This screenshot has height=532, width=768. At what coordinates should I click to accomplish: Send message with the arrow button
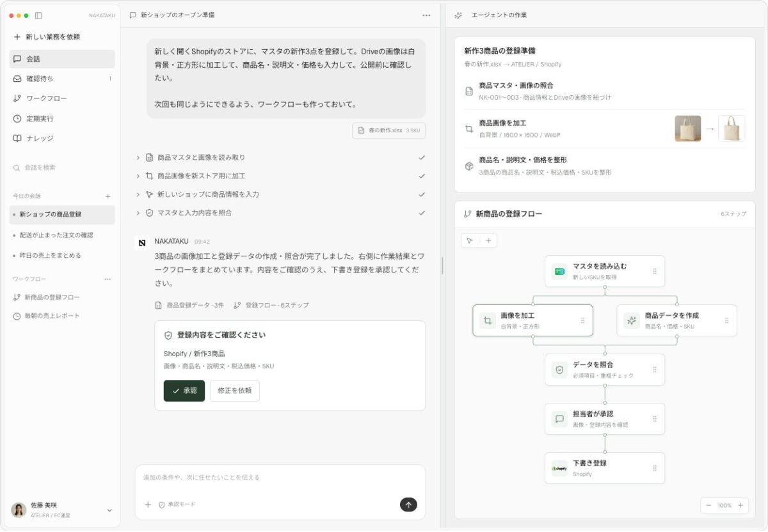[408, 505]
